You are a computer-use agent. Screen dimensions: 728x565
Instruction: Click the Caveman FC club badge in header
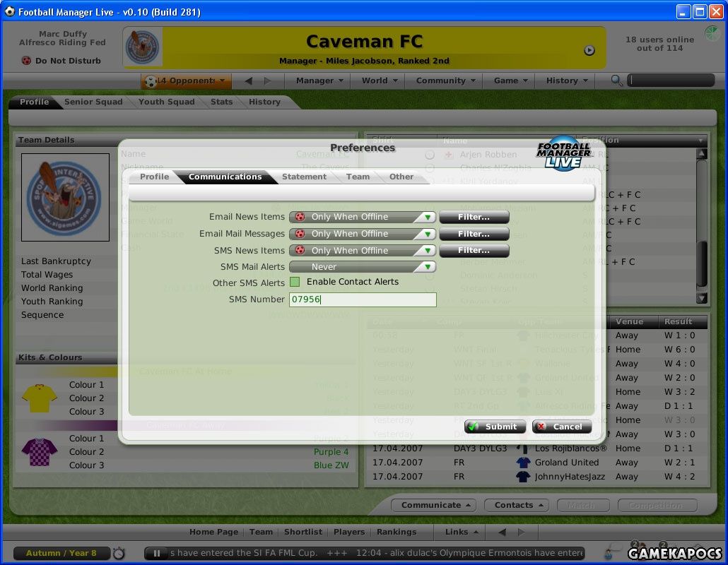pos(143,47)
